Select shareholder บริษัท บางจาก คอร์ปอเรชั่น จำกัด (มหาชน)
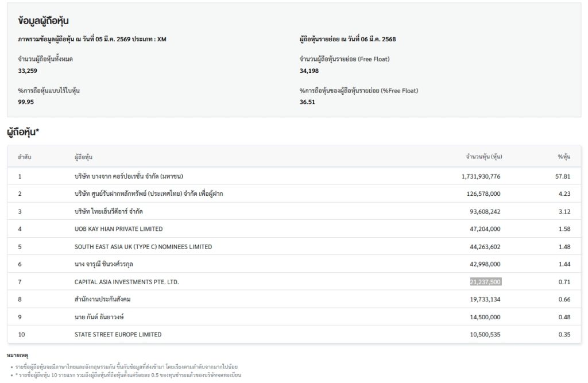The width and height of the screenshot is (588, 383). tap(129, 176)
